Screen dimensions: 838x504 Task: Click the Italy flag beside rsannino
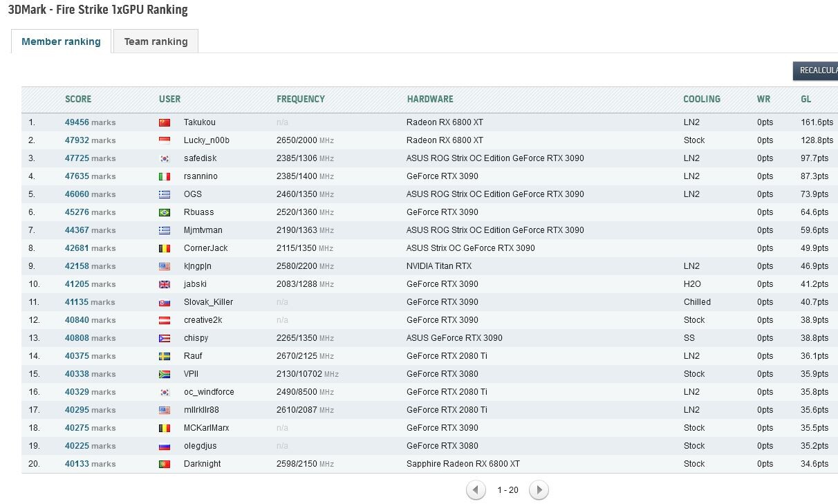[x=164, y=176]
